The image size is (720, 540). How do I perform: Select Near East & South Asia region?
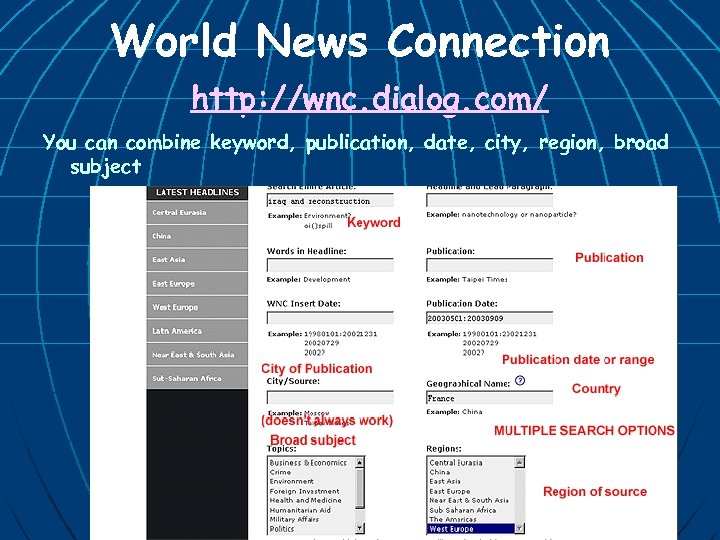pos(469,501)
